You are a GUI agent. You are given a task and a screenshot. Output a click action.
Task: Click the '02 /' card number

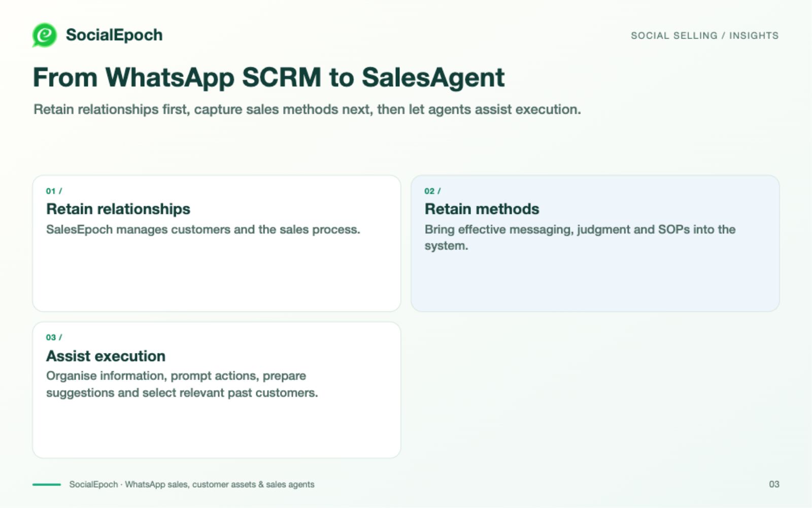coord(432,191)
